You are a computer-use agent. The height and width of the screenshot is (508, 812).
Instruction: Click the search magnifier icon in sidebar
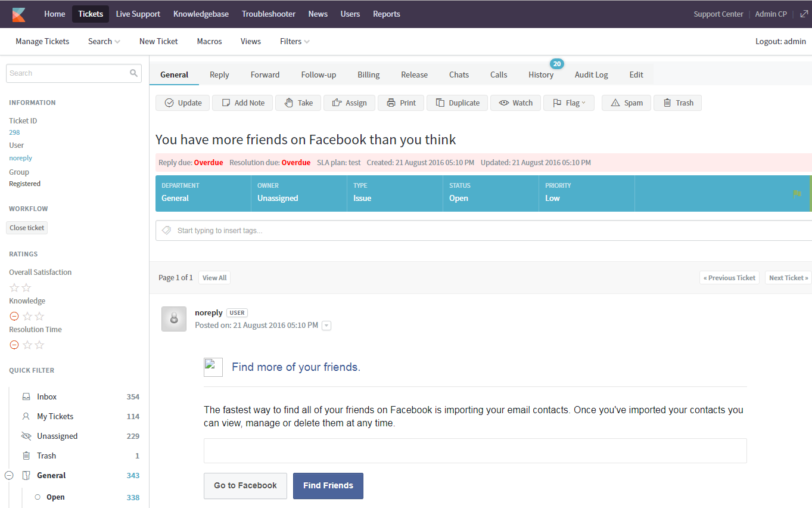[133, 73]
